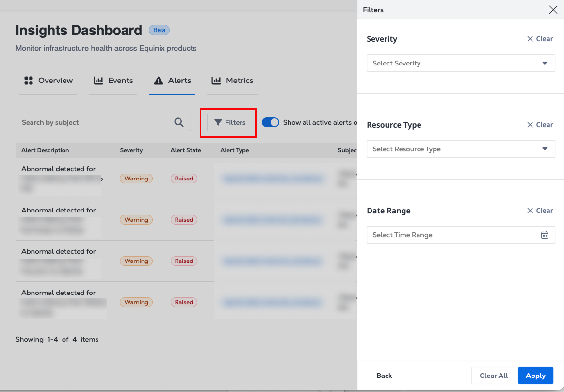564x392 pixels.
Task: Open the Select Resource Type dropdown
Action: (x=461, y=149)
